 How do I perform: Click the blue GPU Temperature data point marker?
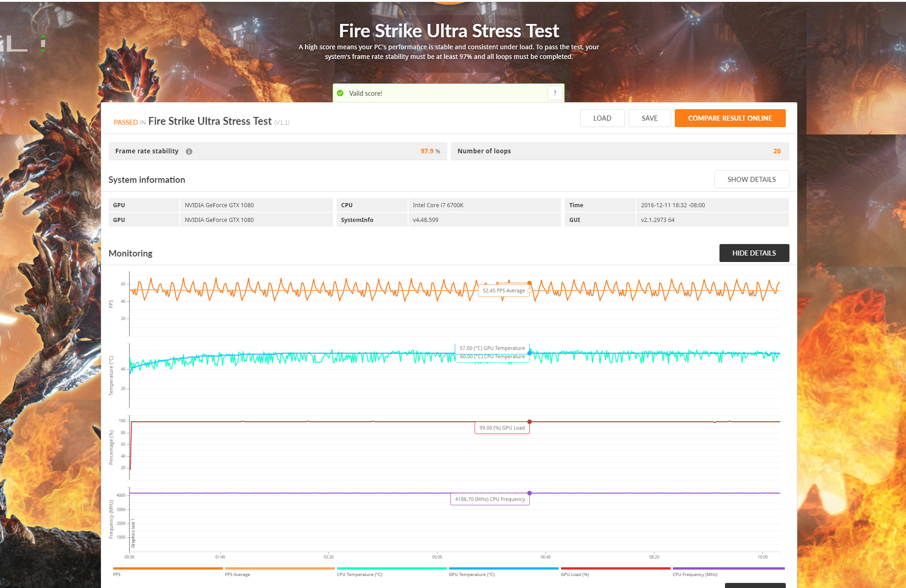pyautogui.click(x=530, y=353)
